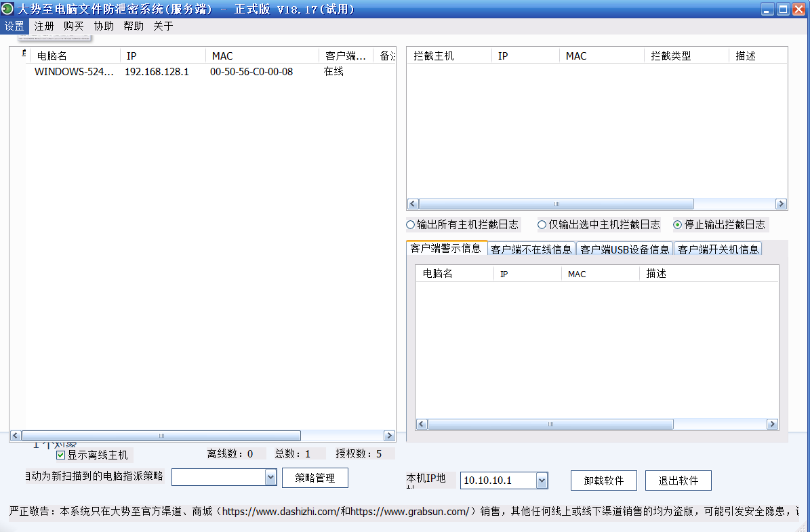This screenshot has height=532, width=810.
Task: Switch to 客户端USB设备信息 tab
Action: (624, 249)
